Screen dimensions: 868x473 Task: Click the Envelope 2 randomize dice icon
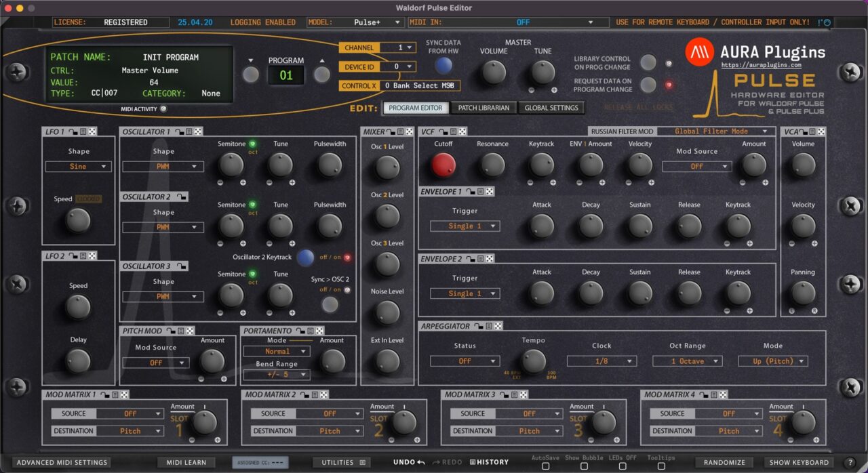(x=490, y=259)
